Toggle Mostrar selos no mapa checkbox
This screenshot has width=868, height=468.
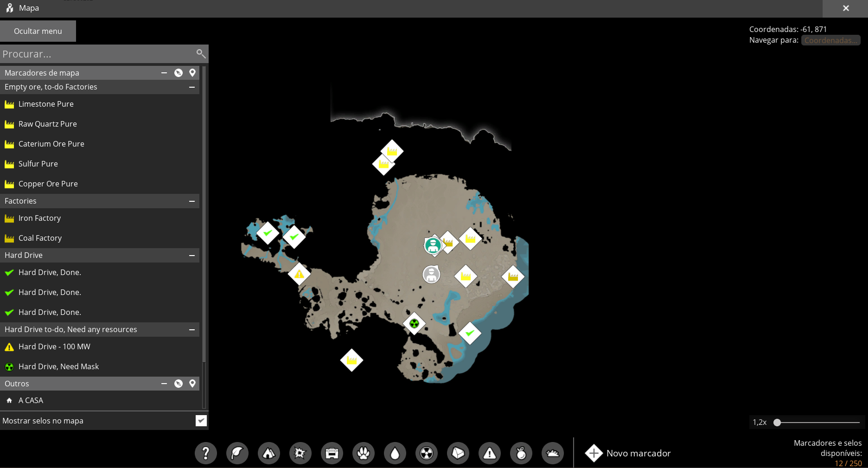click(201, 421)
